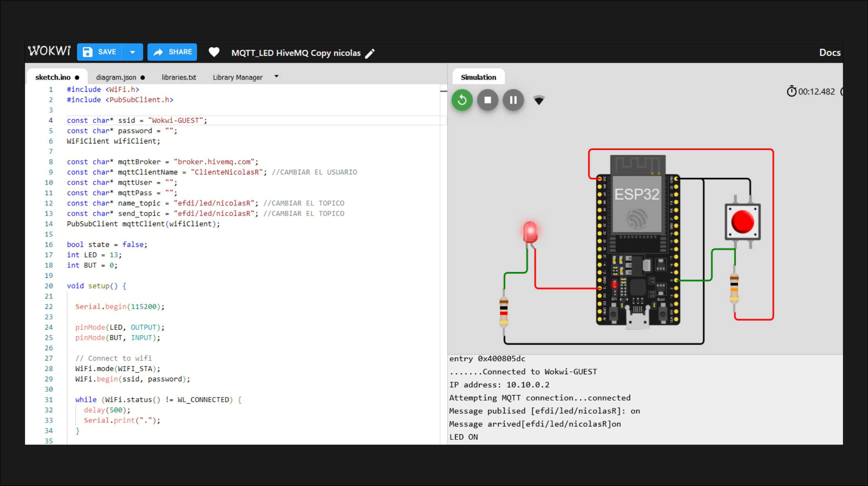This screenshot has height=486, width=868.
Task: Click the ESP32 Boot button
Action: pyautogui.click(x=663, y=314)
